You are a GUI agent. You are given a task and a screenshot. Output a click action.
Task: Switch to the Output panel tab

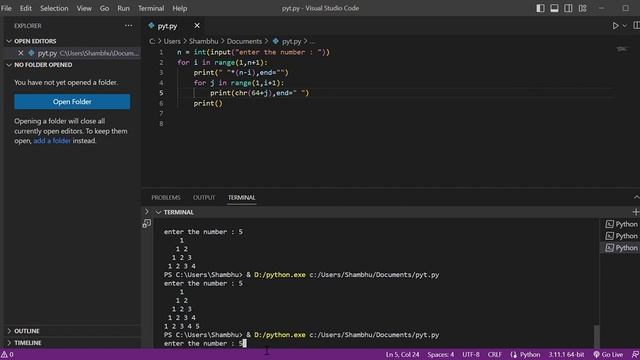pos(204,198)
